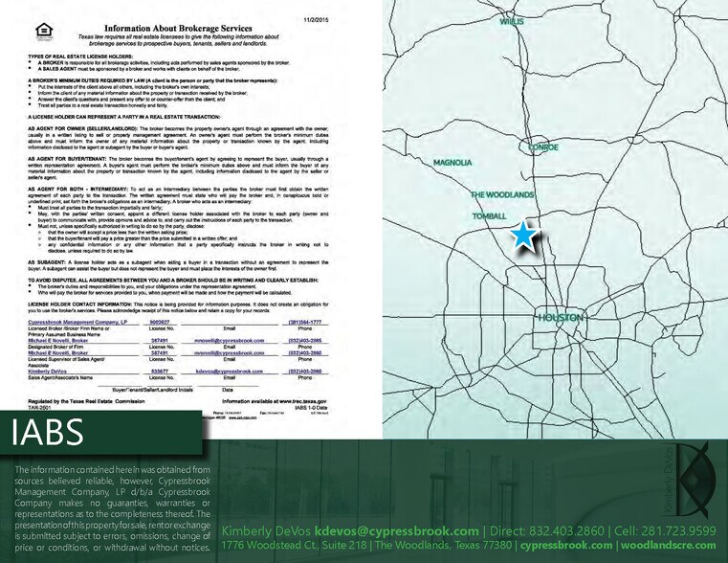Click the IABS section heading banner
The height and width of the screenshot is (563, 728).
click(100, 433)
